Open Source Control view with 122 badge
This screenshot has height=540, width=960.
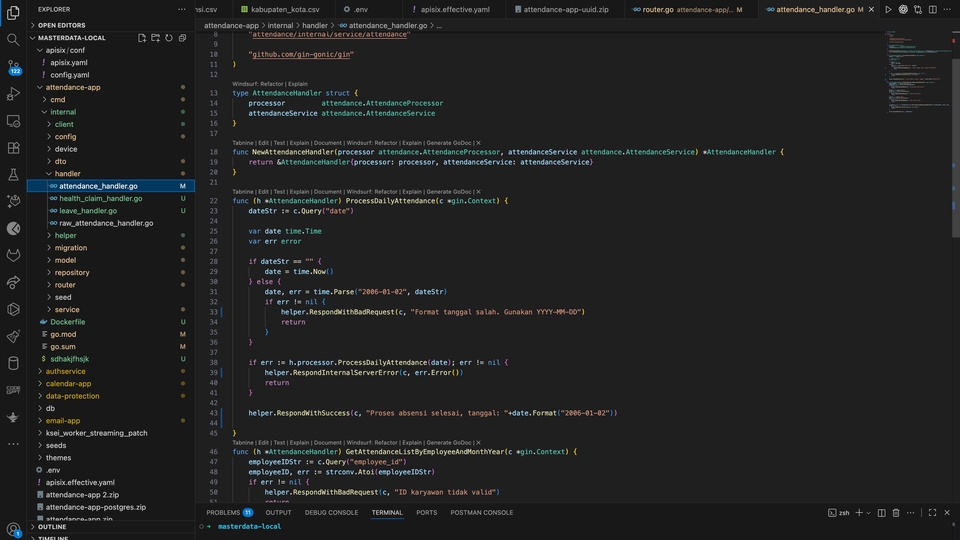pyautogui.click(x=13, y=66)
